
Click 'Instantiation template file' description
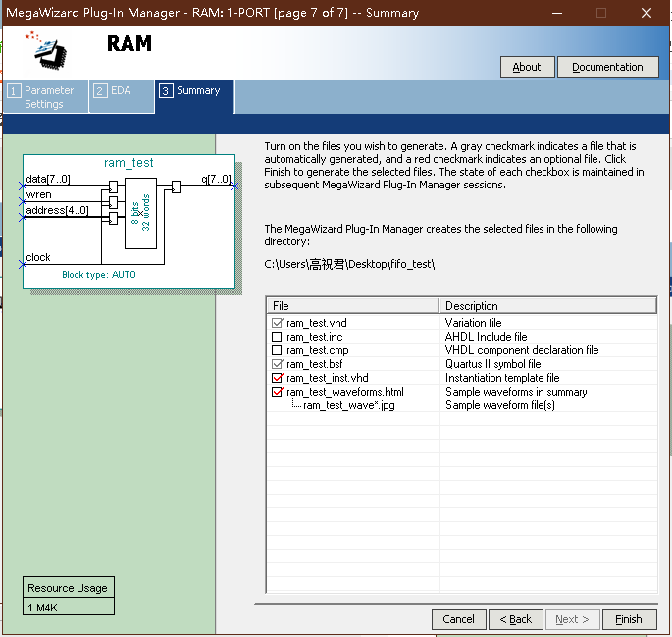[502, 378]
